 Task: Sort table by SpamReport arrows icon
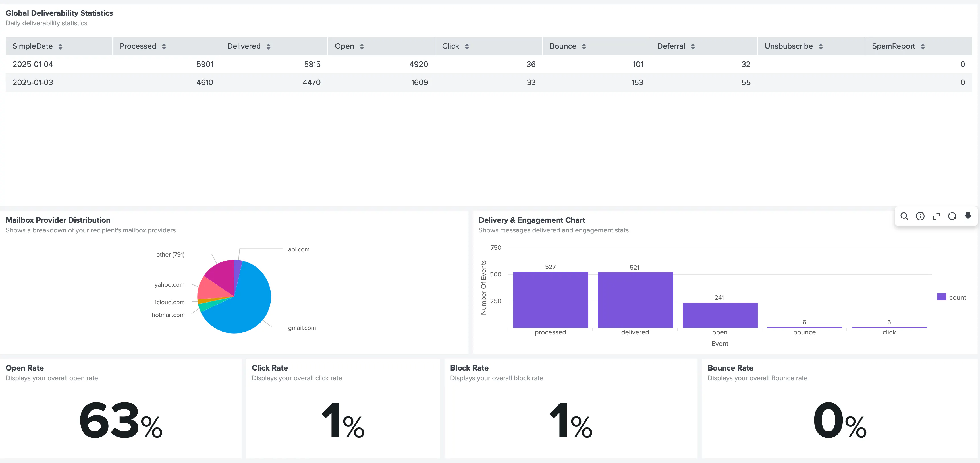[922, 46]
